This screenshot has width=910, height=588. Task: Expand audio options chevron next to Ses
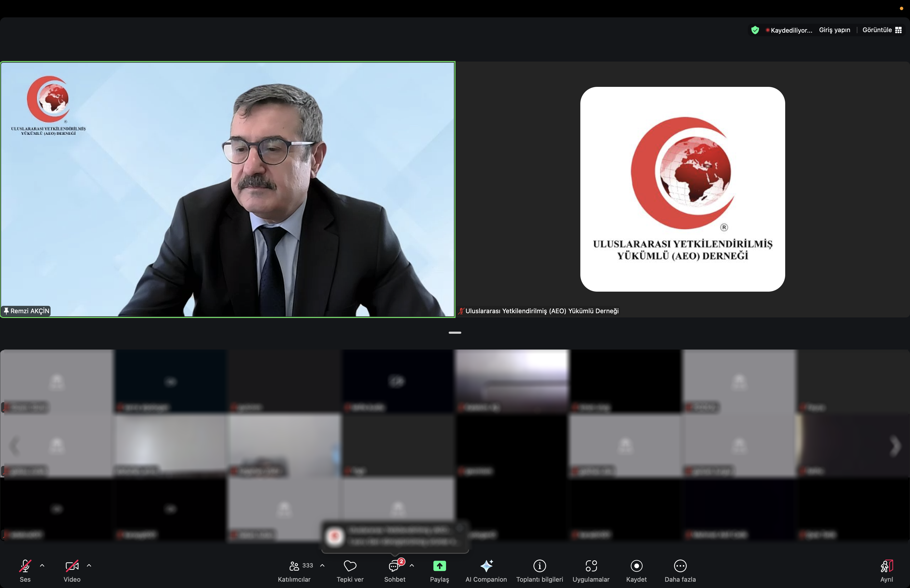tap(42, 565)
